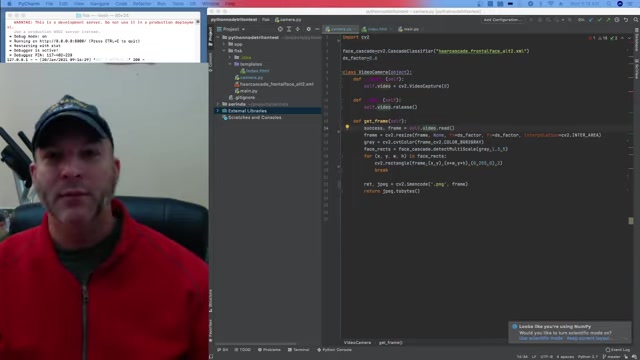Toggle the Terminal tool window
640x360 pixels.
tap(298, 350)
